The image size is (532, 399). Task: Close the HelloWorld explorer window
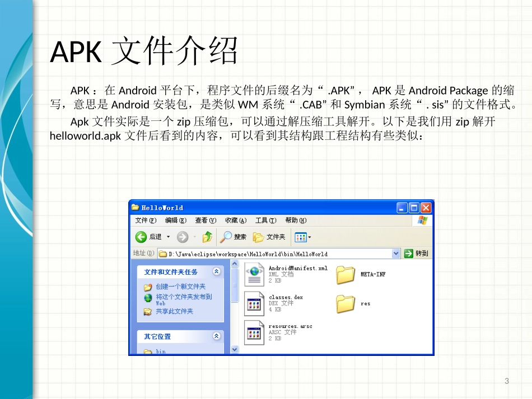coord(426,208)
